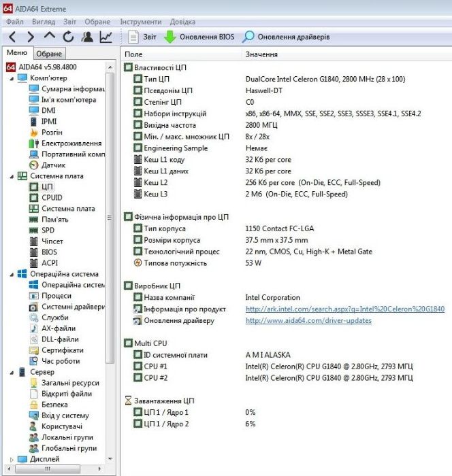Select Чіпсет tree item
452x476 pixels.
pos(46,241)
